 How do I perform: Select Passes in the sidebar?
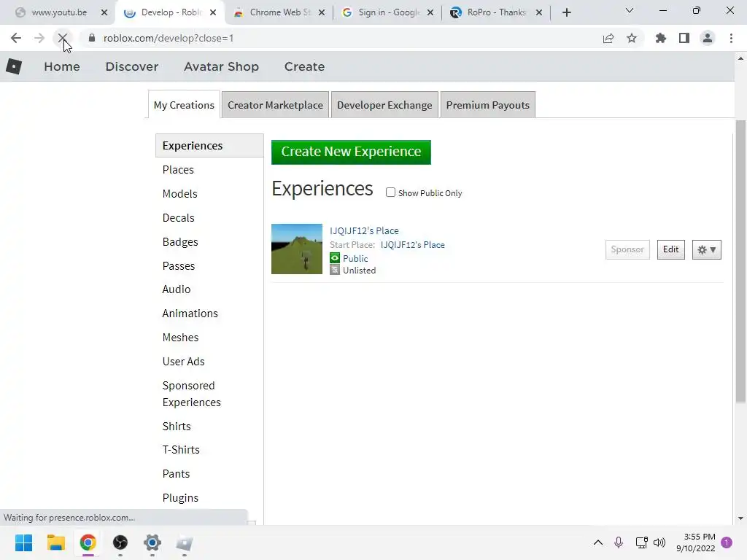tap(179, 265)
